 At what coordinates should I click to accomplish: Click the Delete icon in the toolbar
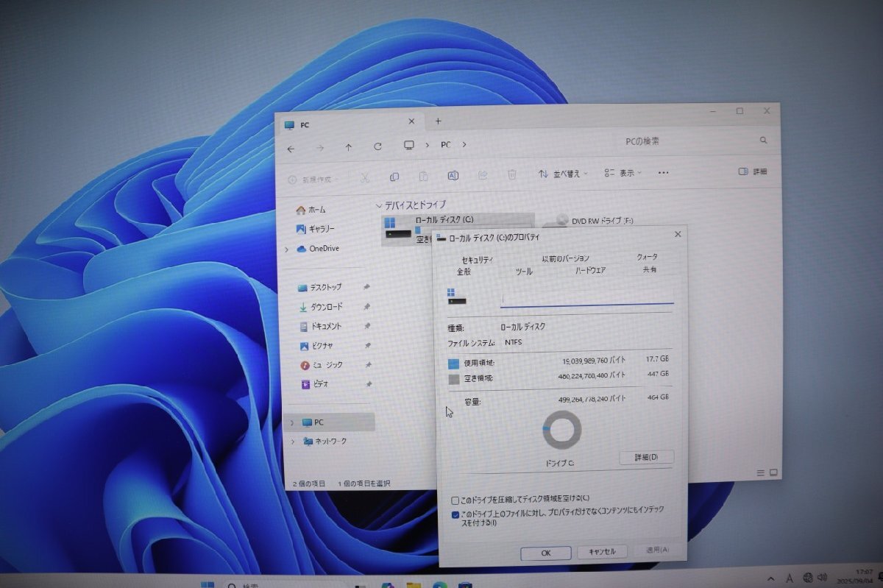click(511, 174)
